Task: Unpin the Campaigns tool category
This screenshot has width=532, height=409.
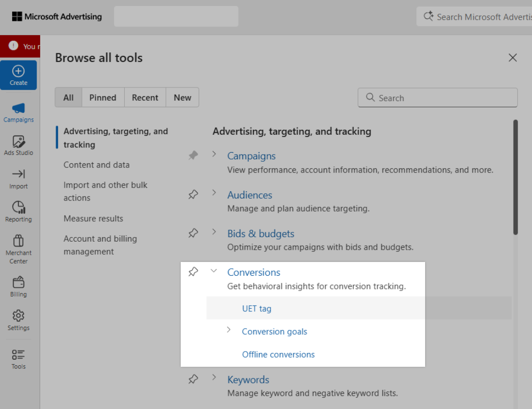Action: (193, 156)
